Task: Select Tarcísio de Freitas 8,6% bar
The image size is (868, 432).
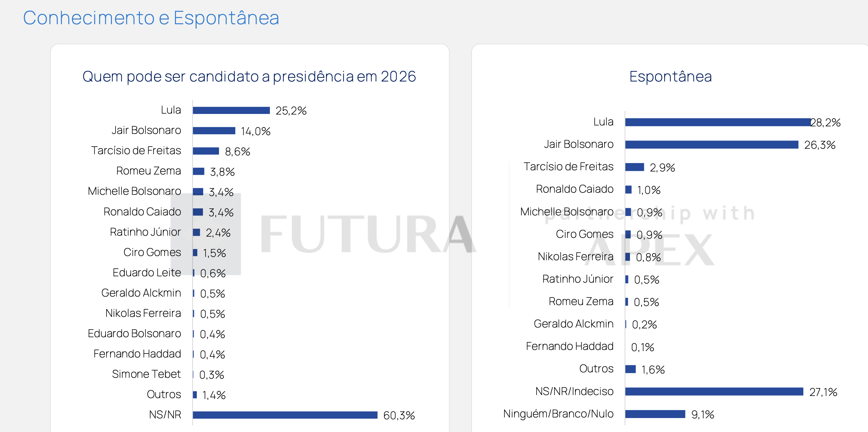Action: click(x=206, y=151)
